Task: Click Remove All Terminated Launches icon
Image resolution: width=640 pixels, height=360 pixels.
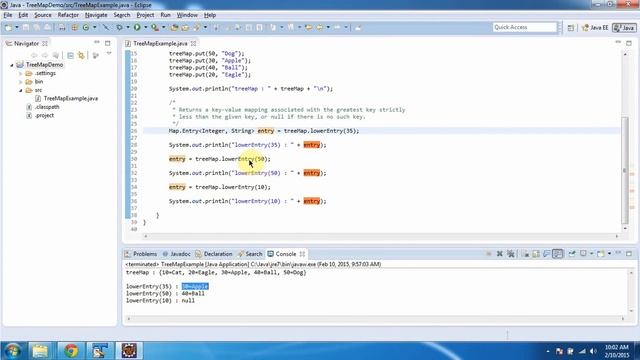Action: pyautogui.click(x=511, y=254)
